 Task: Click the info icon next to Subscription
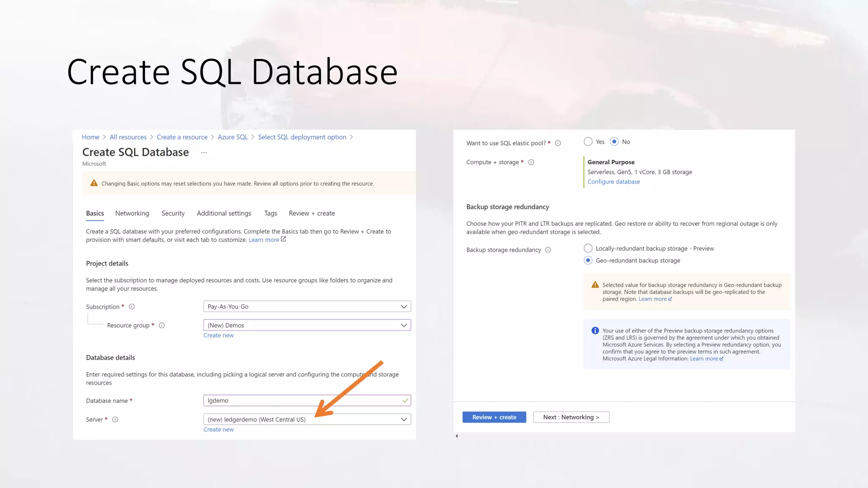coord(132,307)
